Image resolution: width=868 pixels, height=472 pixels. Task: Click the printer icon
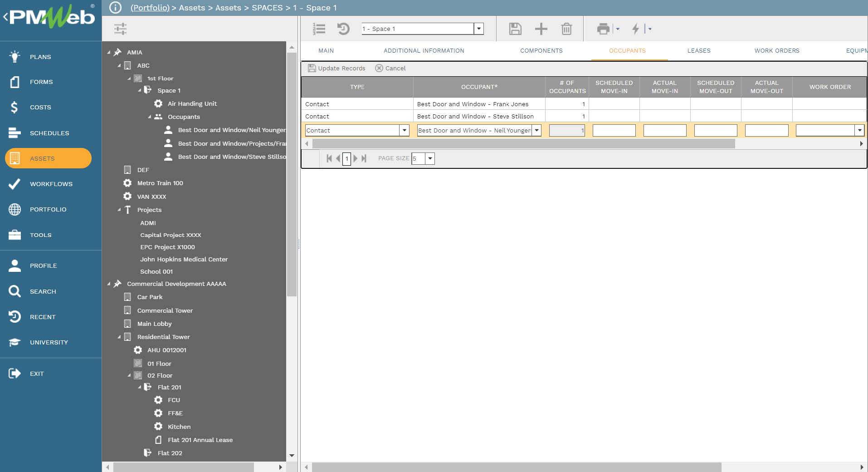(x=603, y=29)
